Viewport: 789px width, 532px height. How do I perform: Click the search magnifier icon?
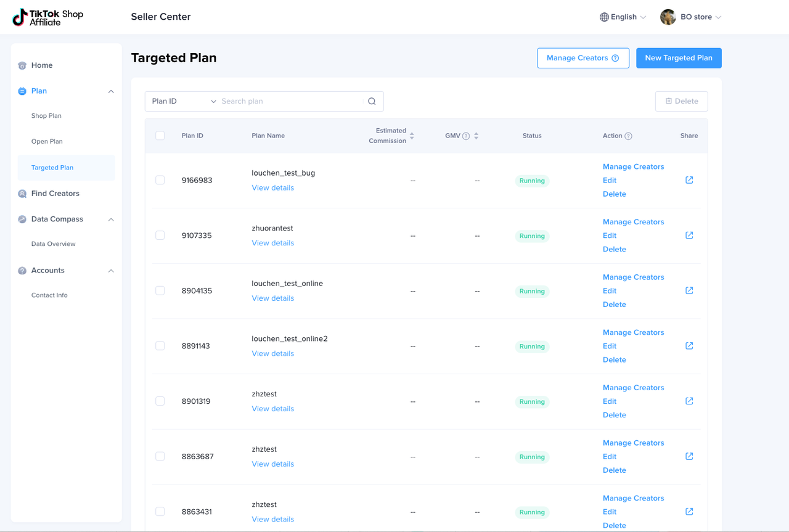[x=372, y=102]
